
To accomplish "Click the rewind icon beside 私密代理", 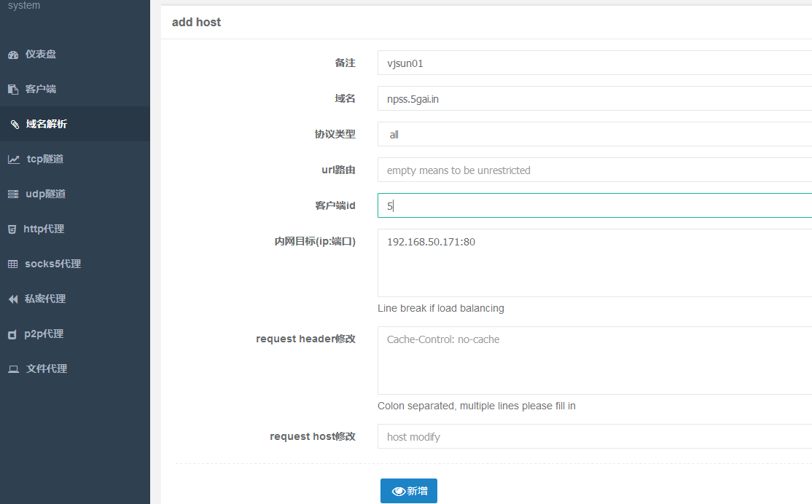I will click(x=12, y=299).
